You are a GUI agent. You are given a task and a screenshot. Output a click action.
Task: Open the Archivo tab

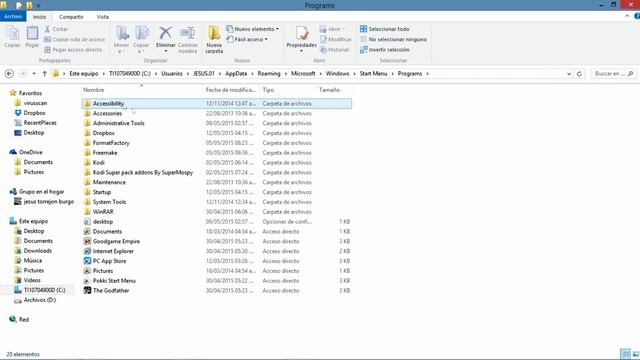13,16
